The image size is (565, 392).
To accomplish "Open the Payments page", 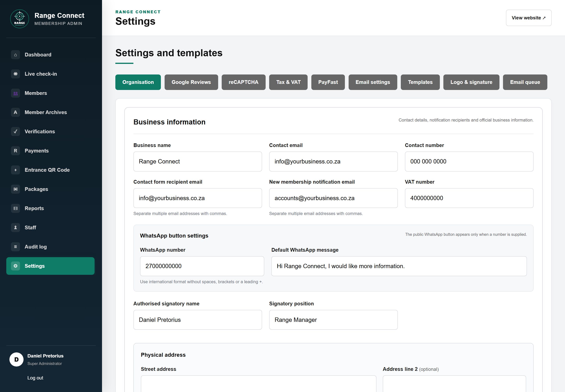I will coord(50,151).
